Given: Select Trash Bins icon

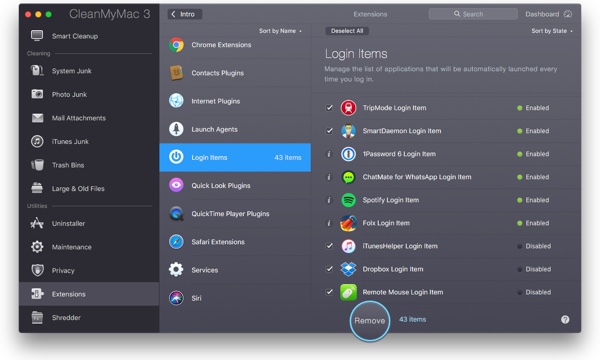Looking at the screenshot, I should click(x=37, y=165).
